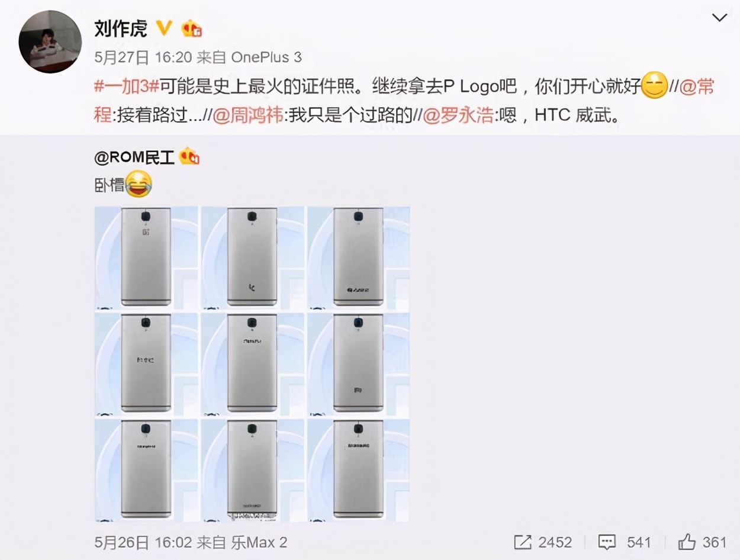Click the membership crown badge beside 刘作虎
Screen dimensions: 740x560
(192, 28)
